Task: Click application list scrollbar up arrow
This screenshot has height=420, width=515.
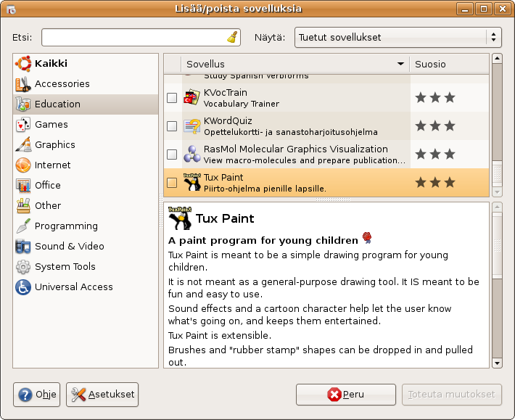Action: (x=497, y=59)
